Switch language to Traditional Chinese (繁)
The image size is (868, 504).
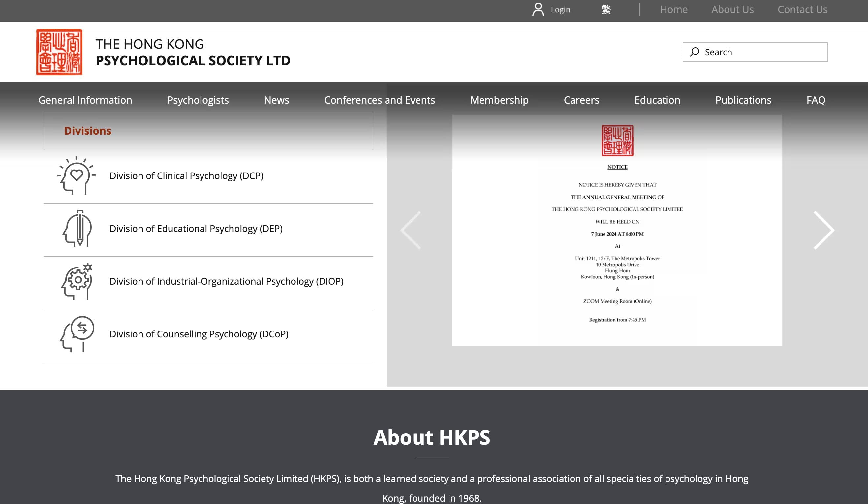coord(606,9)
